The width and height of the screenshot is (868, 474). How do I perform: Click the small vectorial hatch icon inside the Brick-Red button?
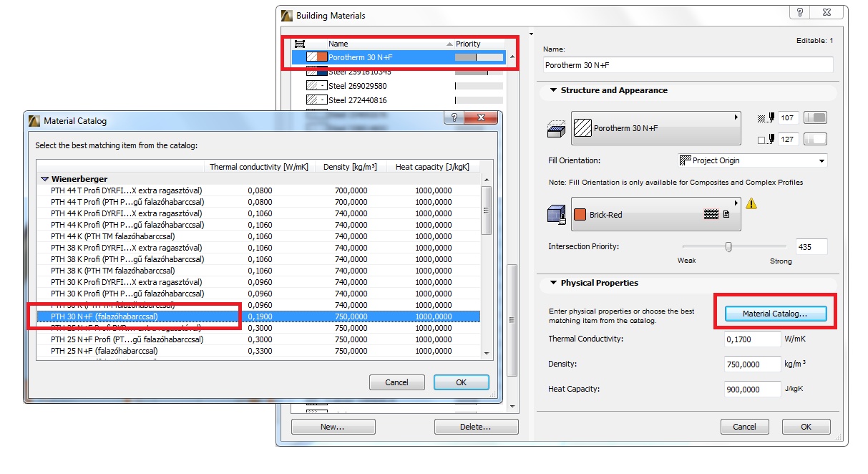726,214
